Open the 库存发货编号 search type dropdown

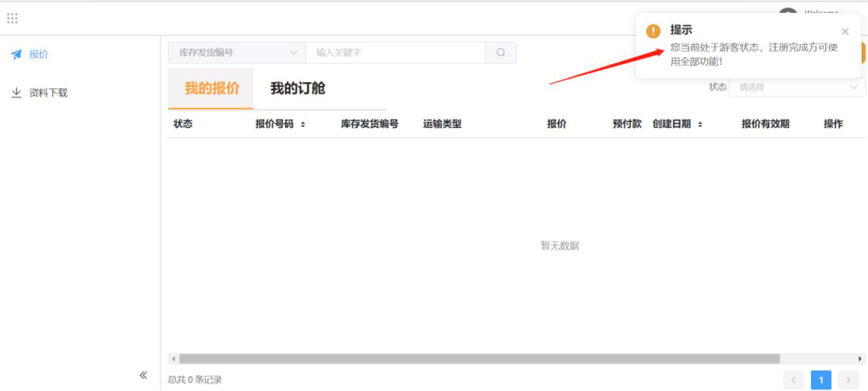click(237, 52)
